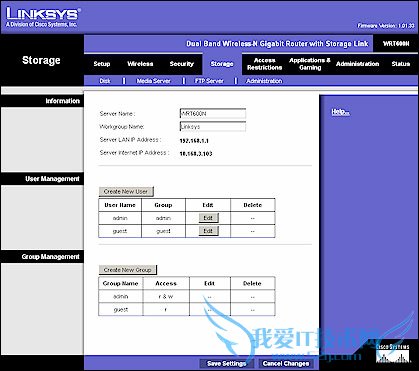Screen dimensions: 419x371
Task: Switch to the Status tab
Action: [401, 64]
